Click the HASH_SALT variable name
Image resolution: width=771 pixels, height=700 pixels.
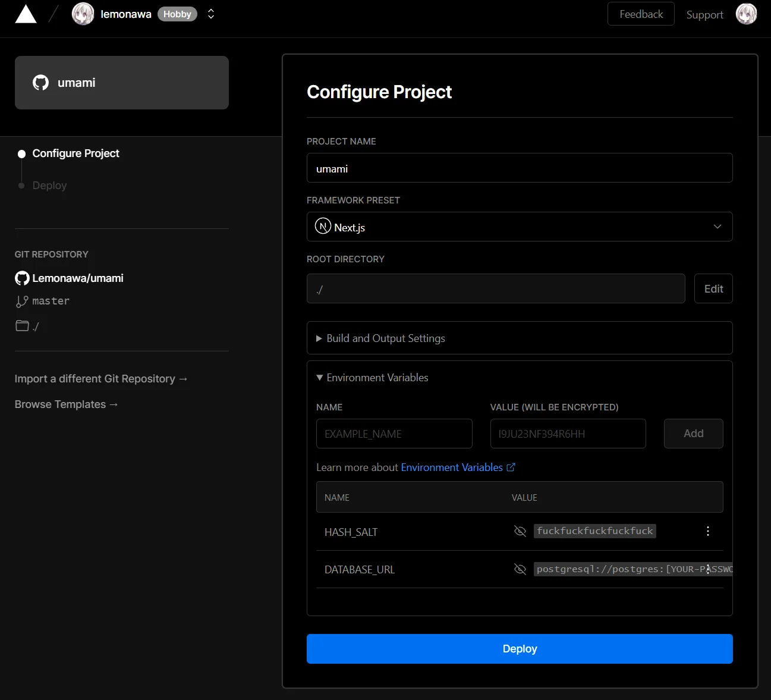pyautogui.click(x=351, y=532)
